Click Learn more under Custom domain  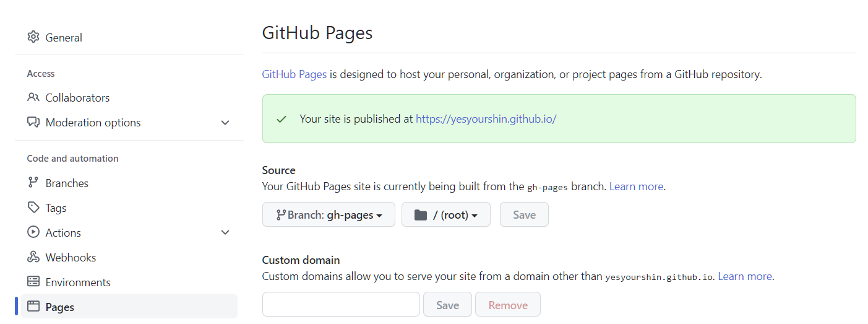pos(745,276)
